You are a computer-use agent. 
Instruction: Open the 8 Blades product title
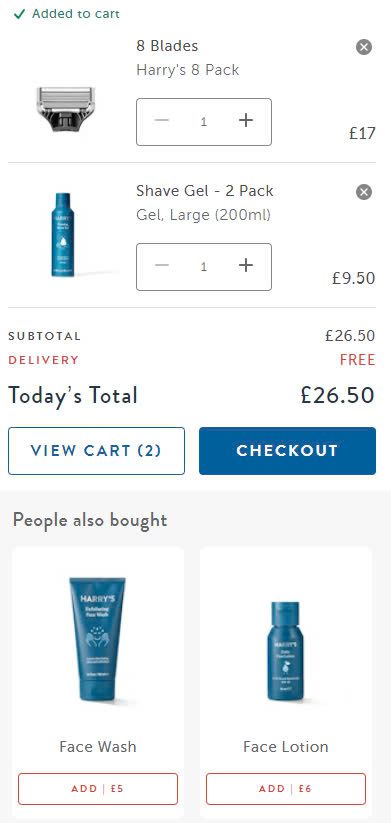click(167, 46)
